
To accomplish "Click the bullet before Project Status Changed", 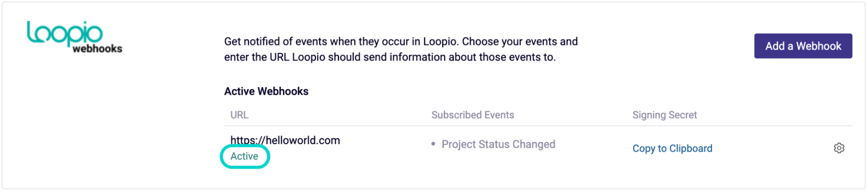I will coord(433,144).
